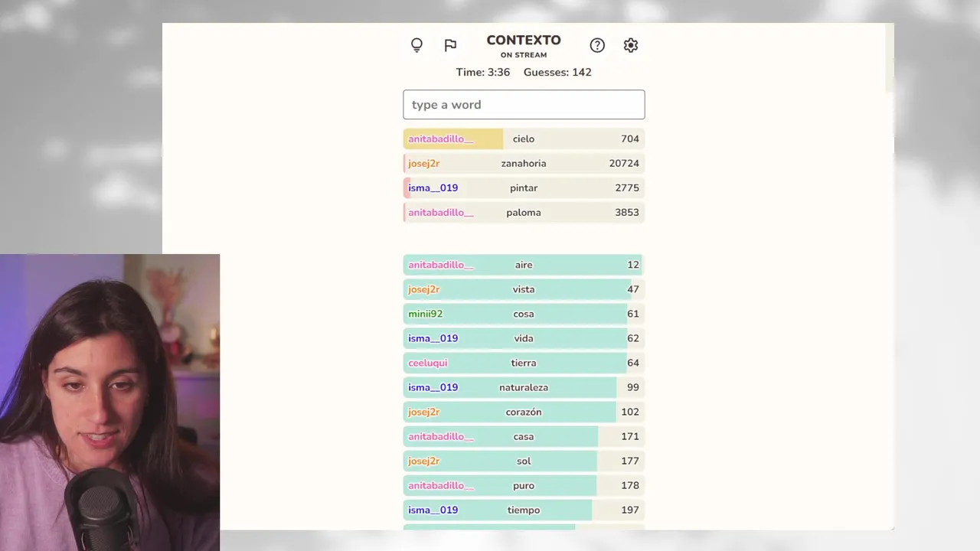The width and height of the screenshot is (980, 551).
Task: Click the flag give-up icon
Action: click(450, 45)
